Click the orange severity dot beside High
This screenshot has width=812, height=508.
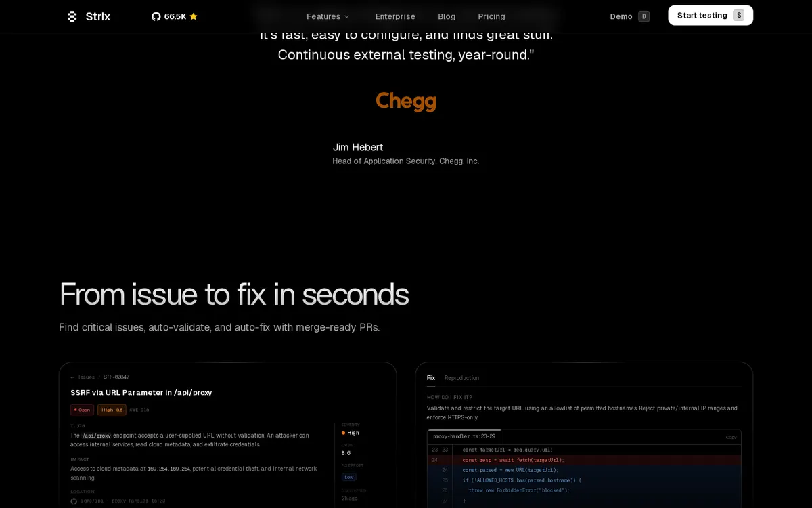point(344,433)
